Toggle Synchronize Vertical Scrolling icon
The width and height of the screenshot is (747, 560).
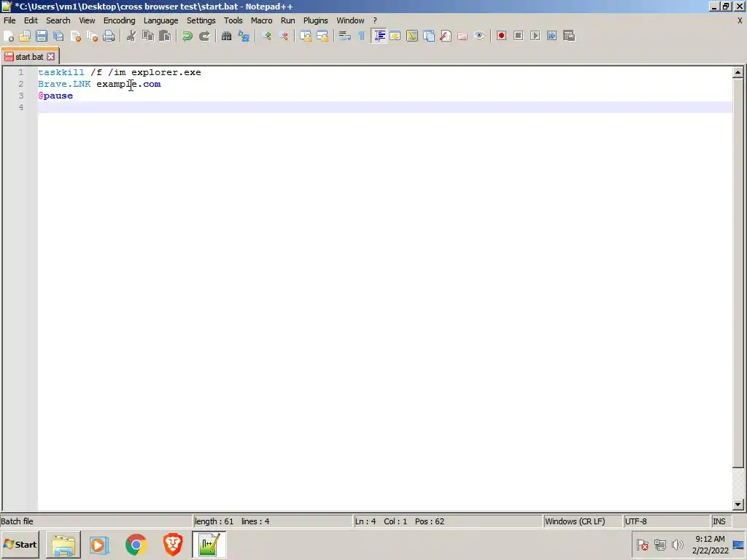[306, 36]
